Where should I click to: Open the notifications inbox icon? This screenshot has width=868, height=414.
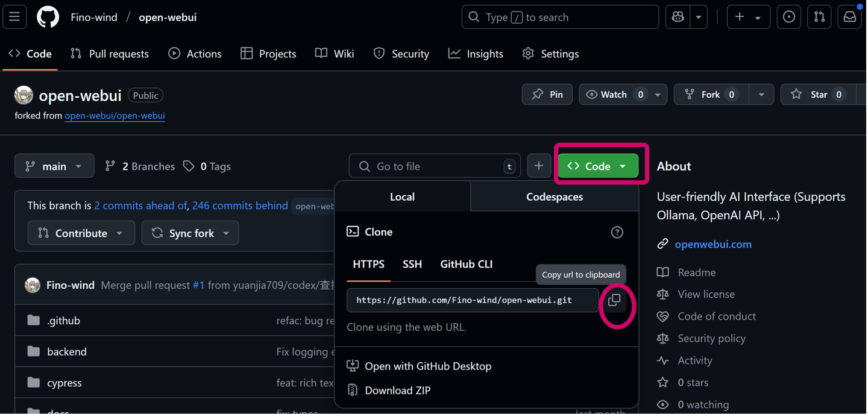pyautogui.click(x=850, y=17)
